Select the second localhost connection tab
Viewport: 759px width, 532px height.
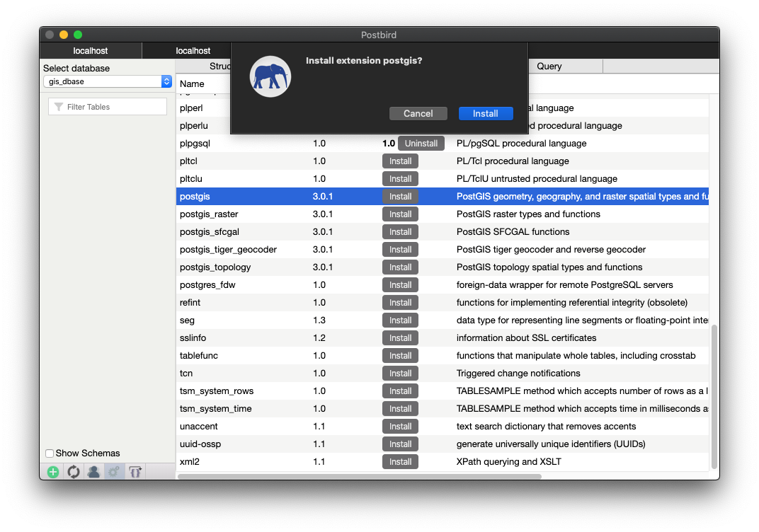pyautogui.click(x=193, y=51)
